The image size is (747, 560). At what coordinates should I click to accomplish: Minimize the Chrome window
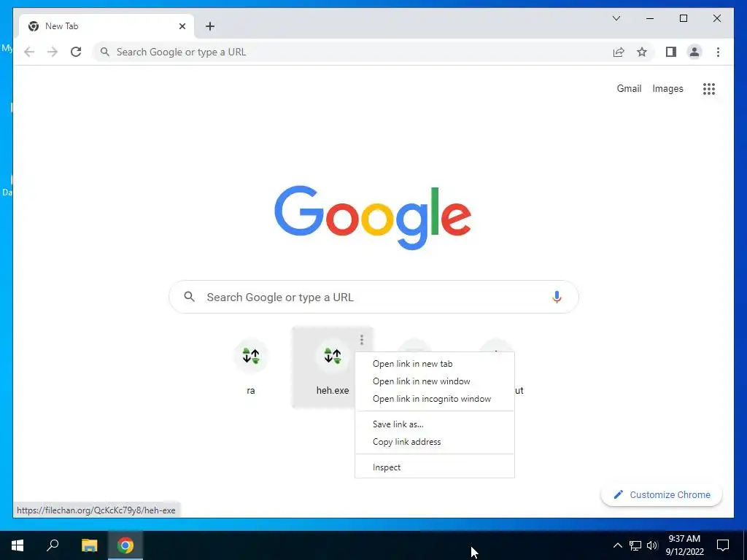[x=650, y=18]
